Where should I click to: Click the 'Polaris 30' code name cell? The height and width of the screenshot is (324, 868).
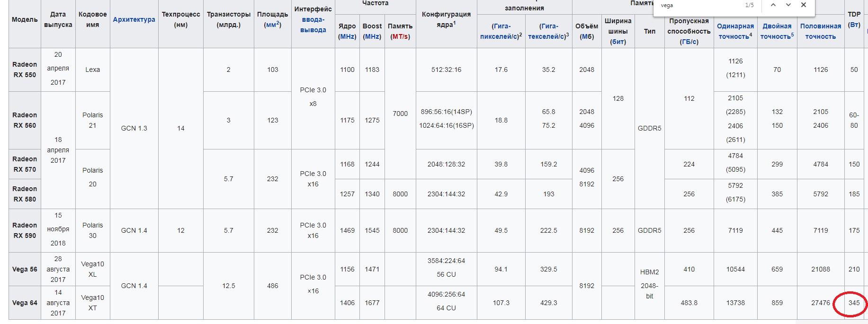point(92,230)
